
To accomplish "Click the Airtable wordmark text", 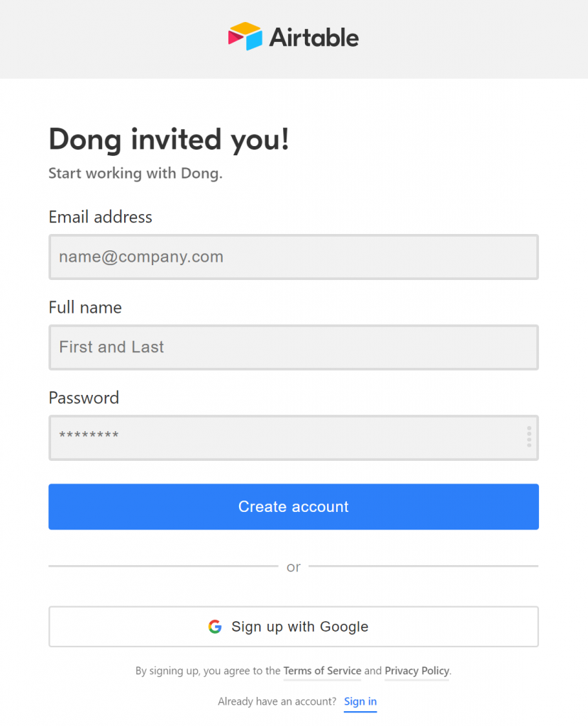I will pos(314,37).
